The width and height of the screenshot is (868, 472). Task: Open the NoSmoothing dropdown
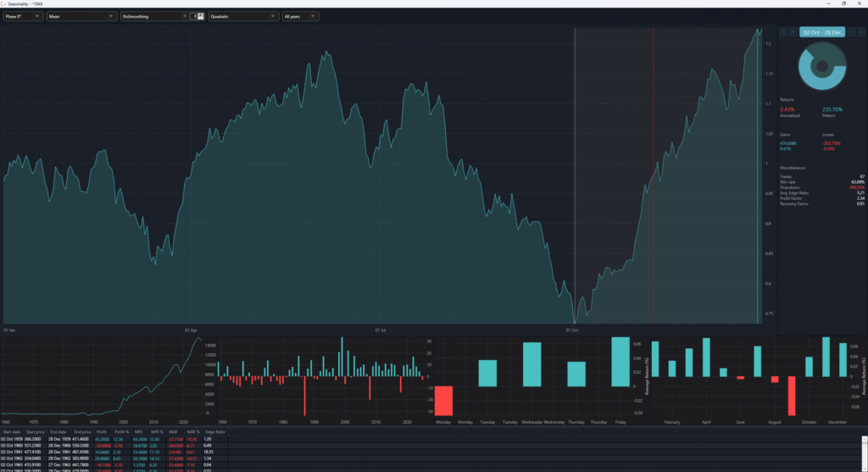(x=153, y=16)
